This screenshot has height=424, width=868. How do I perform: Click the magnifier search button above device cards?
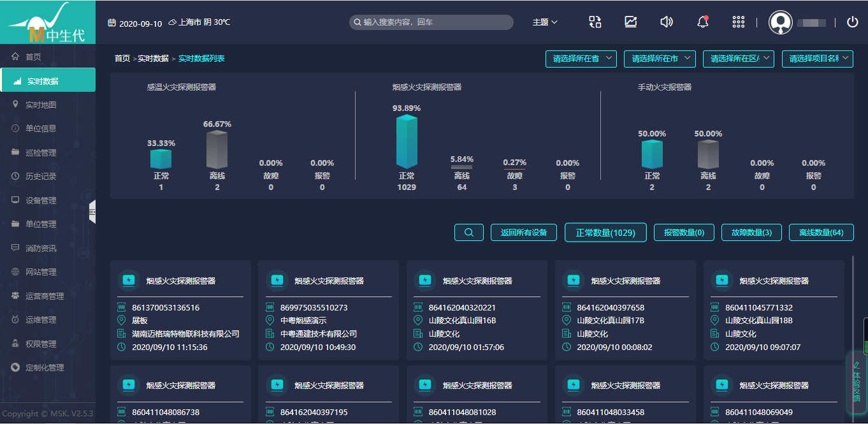point(469,233)
